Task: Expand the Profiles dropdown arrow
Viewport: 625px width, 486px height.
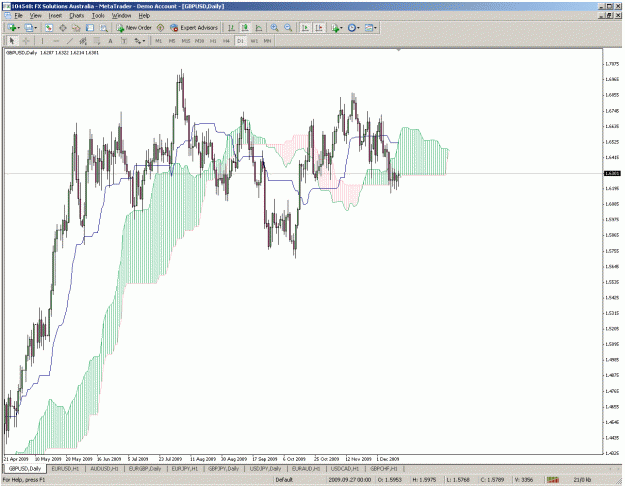Action: click(x=35, y=28)
